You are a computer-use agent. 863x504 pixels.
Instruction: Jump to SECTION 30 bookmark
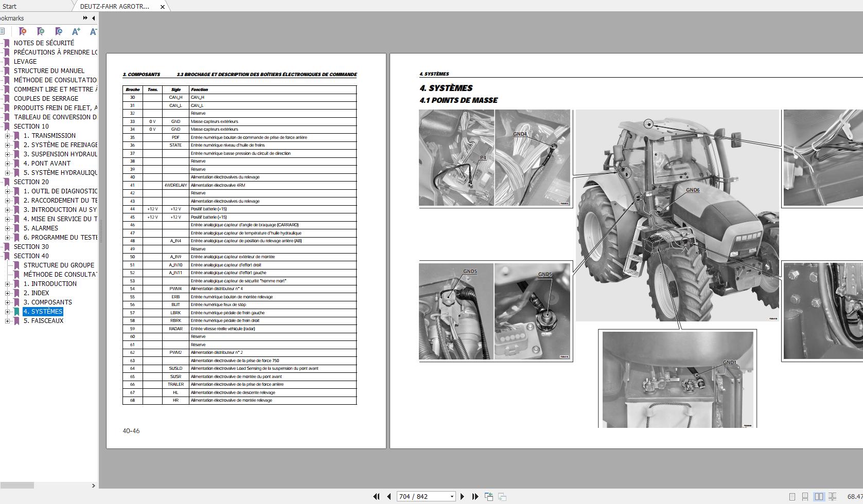click(x=31, y=247)
